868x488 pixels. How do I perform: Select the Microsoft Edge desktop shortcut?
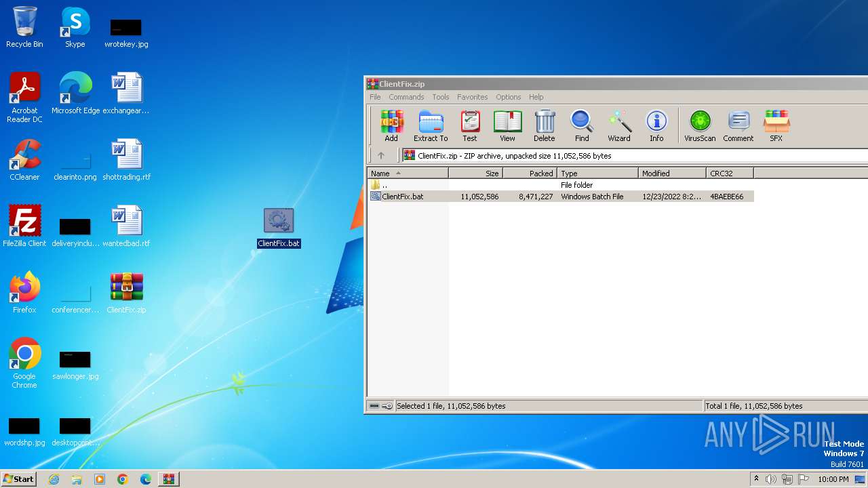[75, 94]
